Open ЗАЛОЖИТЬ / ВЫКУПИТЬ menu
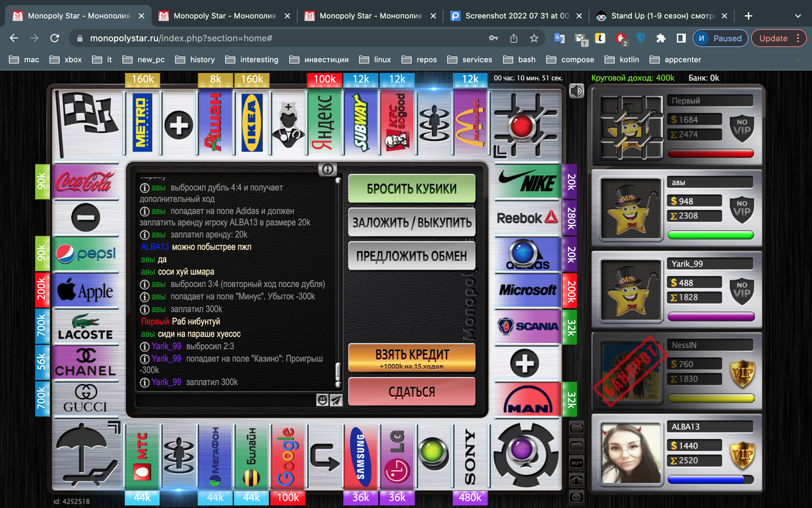This screenshot has height=508, width=812. tap(412, 222)
